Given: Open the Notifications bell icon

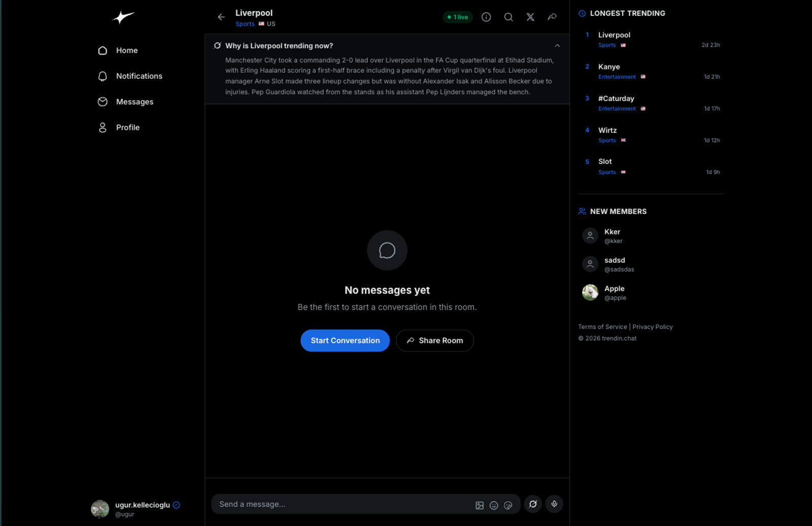Looking at the screenshot, I should [x=103, y=76].
